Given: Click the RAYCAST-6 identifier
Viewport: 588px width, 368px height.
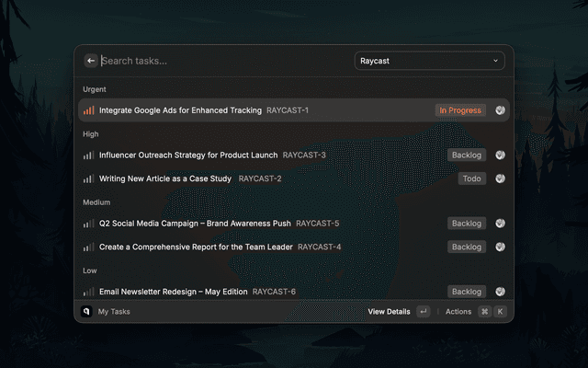Looking at the screenshot, I should pos(274,292).
